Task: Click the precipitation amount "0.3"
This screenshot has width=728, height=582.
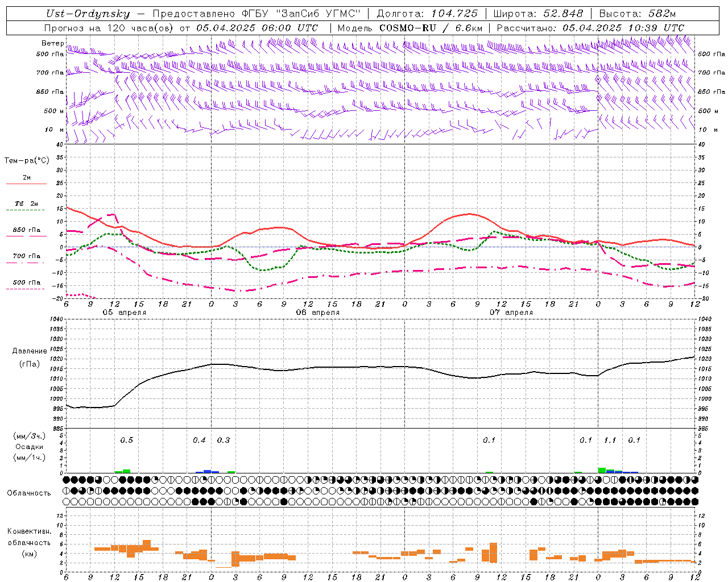Action: (224, 440)
